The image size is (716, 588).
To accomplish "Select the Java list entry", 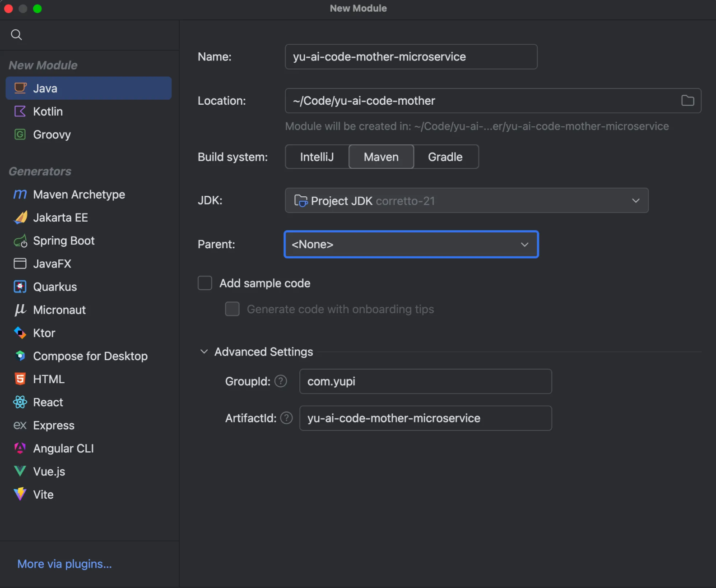I will click(88, 88).
